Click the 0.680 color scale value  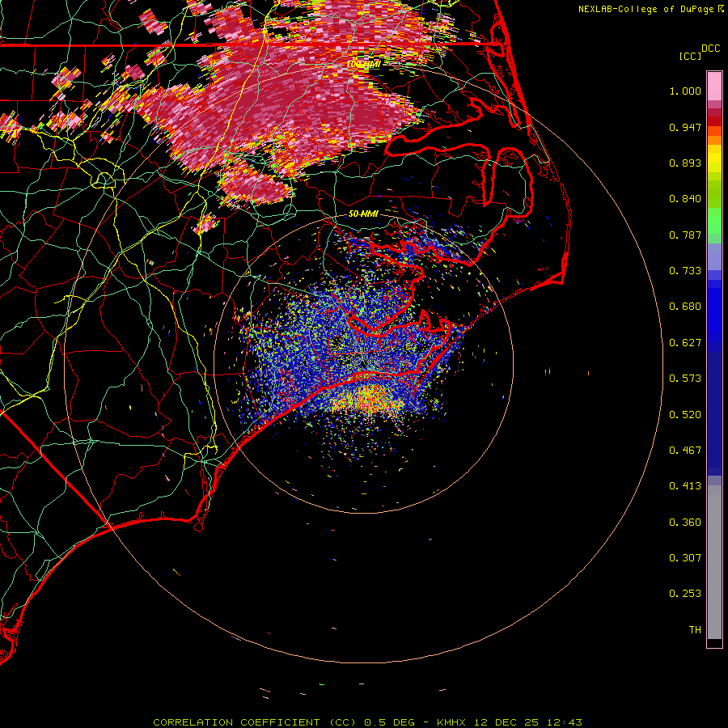[685, 307]
